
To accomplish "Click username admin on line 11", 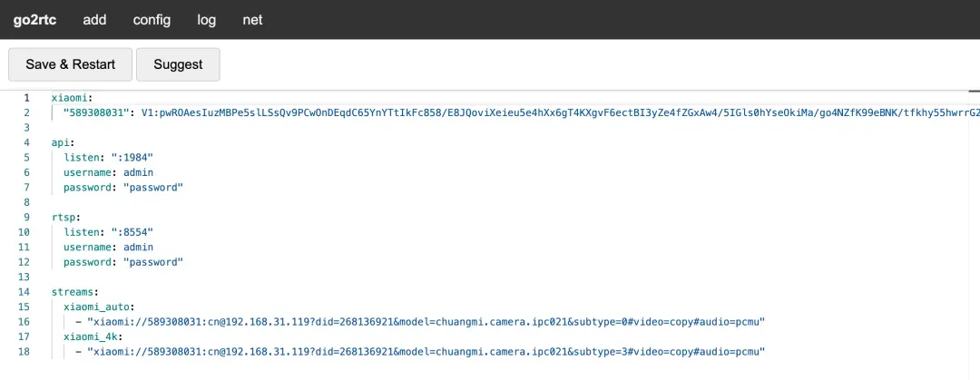I will pos(108,248).
